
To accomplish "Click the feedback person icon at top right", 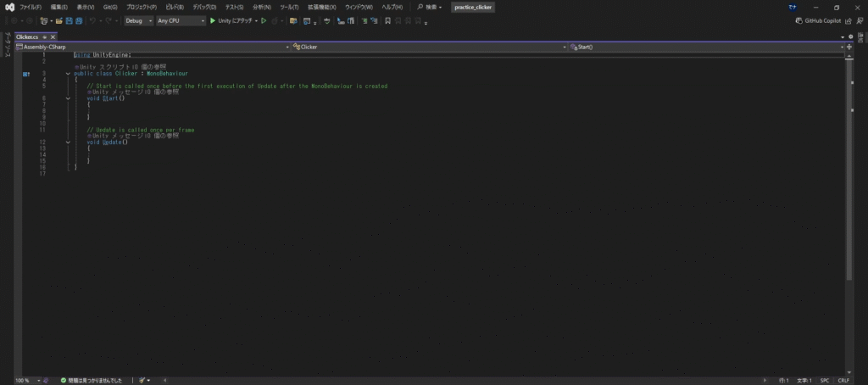I will point(860,20).
